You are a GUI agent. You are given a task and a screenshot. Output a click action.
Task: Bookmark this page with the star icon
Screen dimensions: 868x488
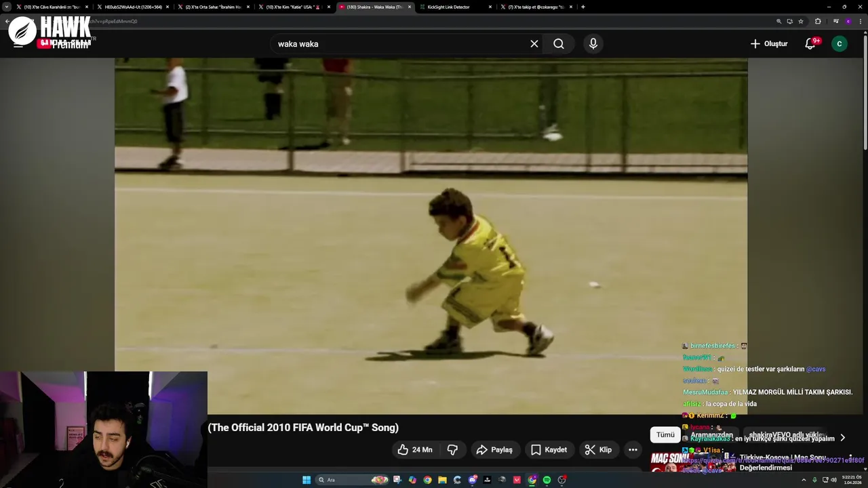[x=801, y=21]
